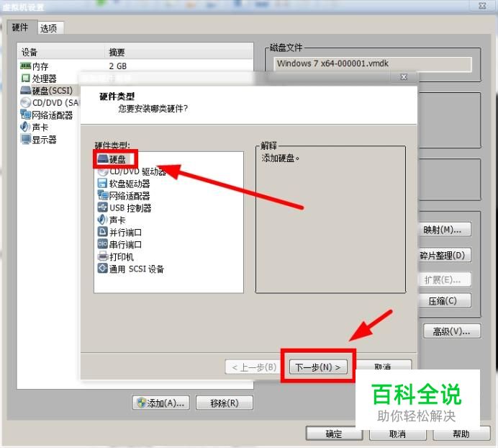The width and height of the screenshot is (498, 448).
Task: Choose the 声卡 speaker icon in wizard list
Action: pyautogui.click(x=102, y=220)
